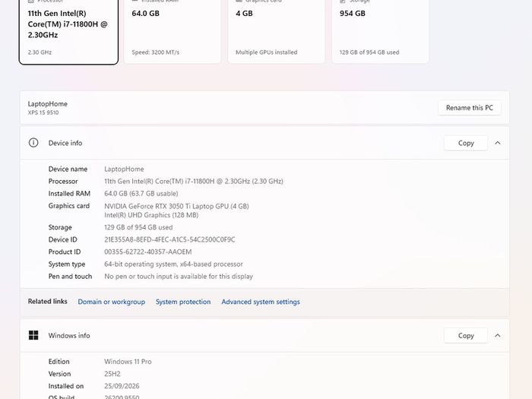Viewport: 532px width, 399px height.
Task: Copy the Windows info details
Action: click(466, 336)
